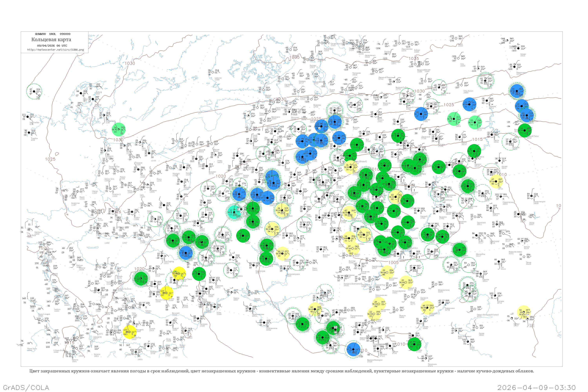Click the QUWW98 UAOL 090000 header code
Screen dimensions: 588x392
click(x=53, y=34)
